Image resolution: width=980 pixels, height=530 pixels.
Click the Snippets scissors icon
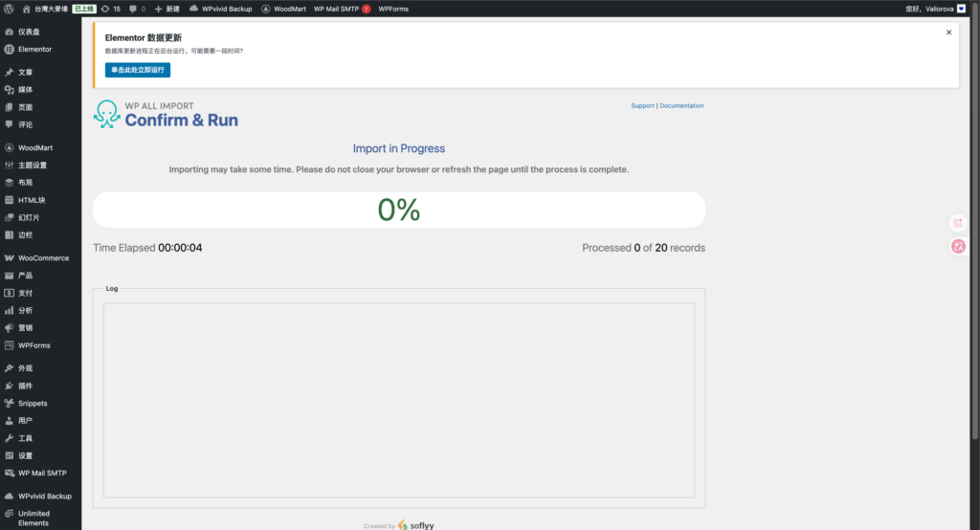[9, 404]
